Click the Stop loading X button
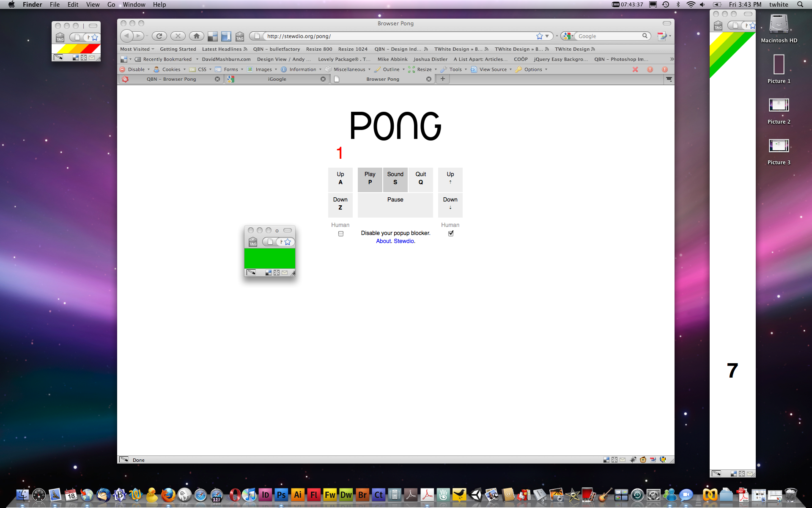The height and width of the screenshot is (508, 812). click(178, 36)
